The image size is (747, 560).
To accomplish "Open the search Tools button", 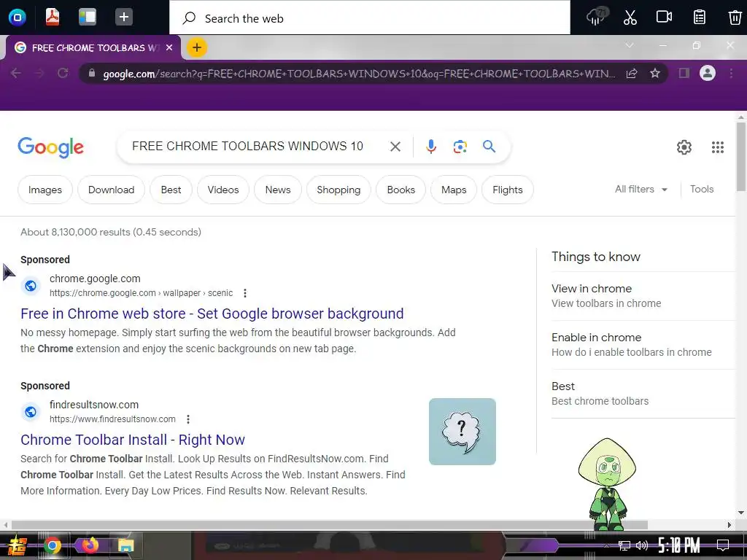I will pyautogui.click(x=702, y=189).
